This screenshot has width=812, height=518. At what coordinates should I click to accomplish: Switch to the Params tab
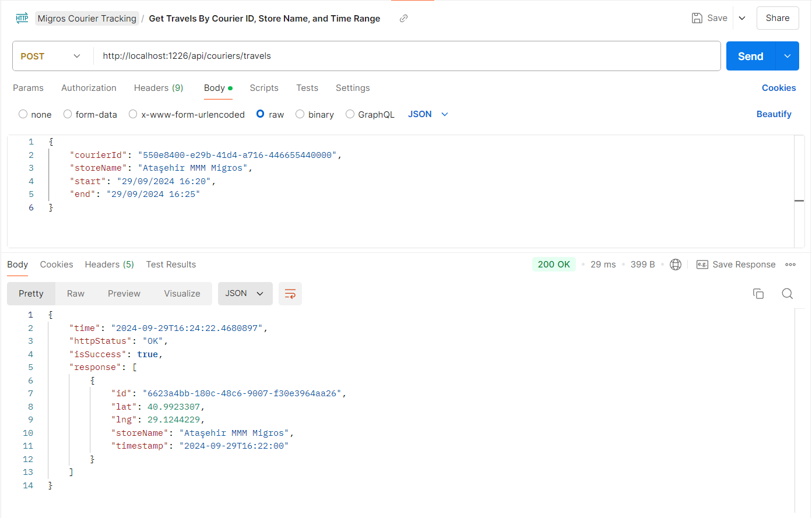click(28, 88)
